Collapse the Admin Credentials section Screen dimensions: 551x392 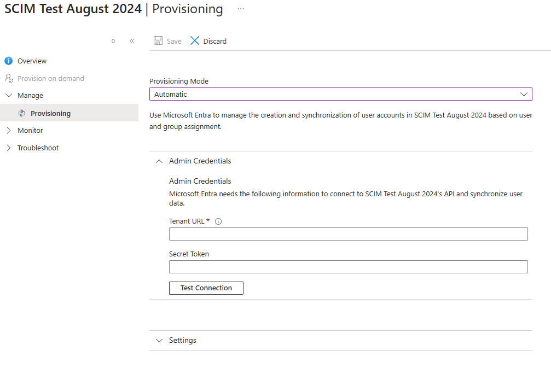[x=159, y=161]
